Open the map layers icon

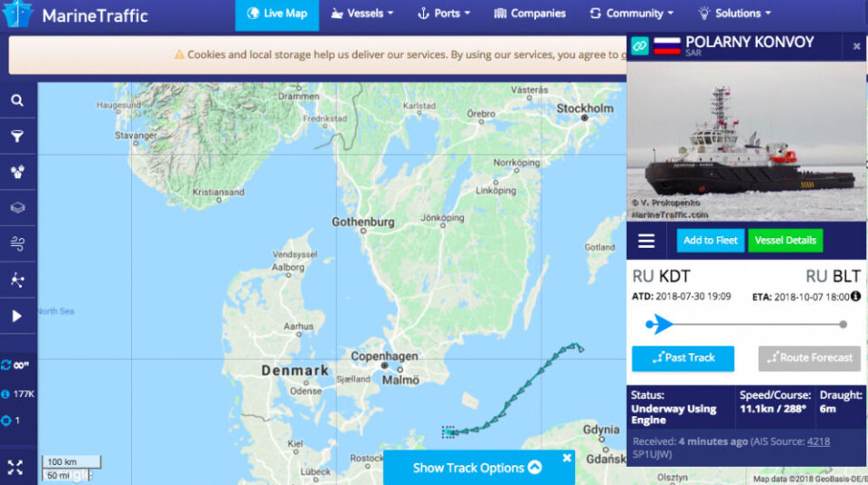[17, 208]
